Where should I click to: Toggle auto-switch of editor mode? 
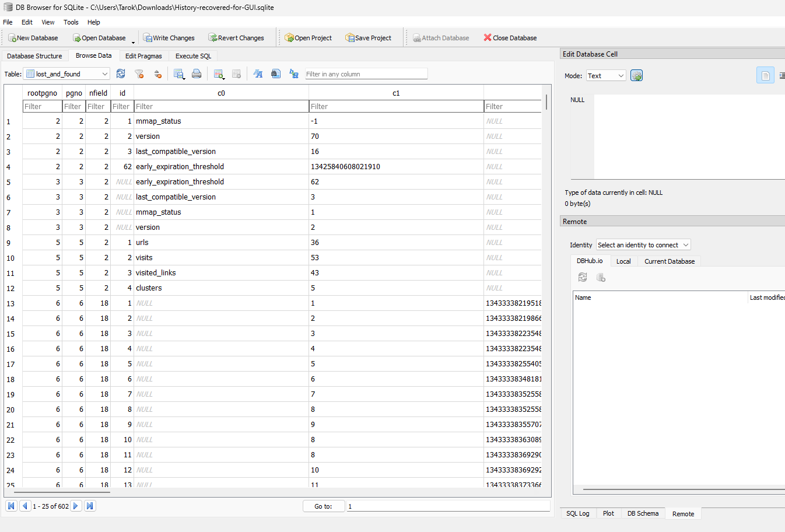[636, 75]
